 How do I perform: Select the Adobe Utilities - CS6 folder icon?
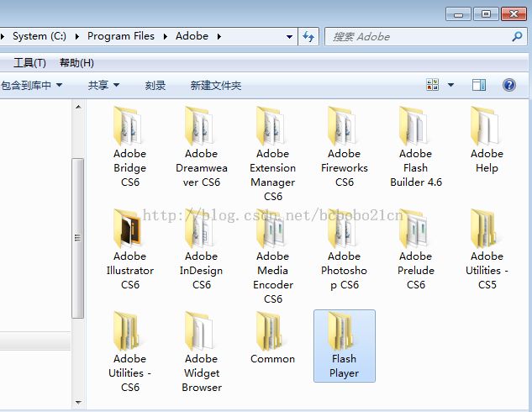click(129, 331)
